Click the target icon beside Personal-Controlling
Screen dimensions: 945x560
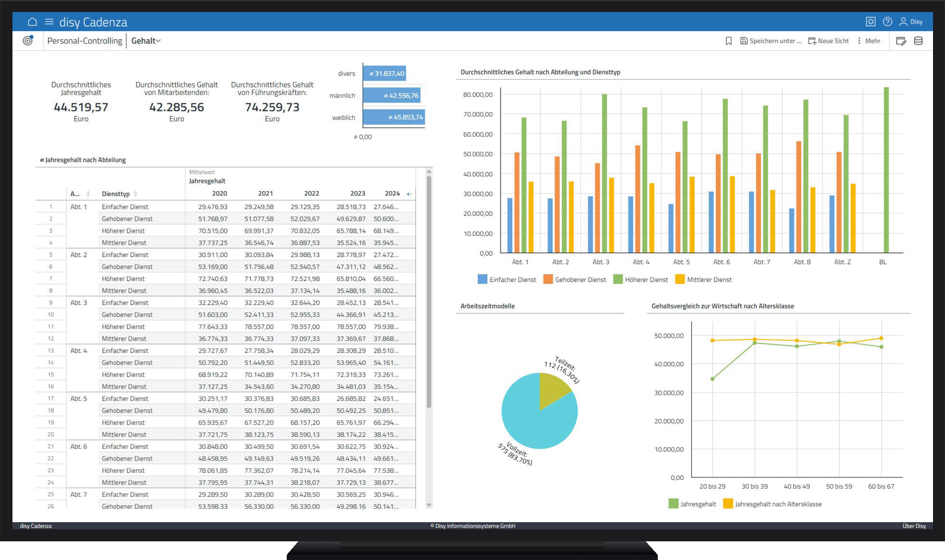28,41
